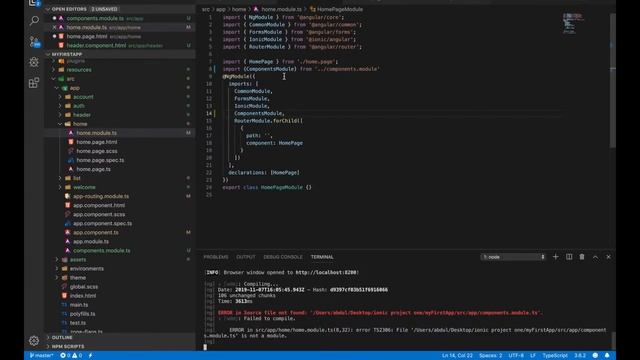Click the Ln 14, Col 22 indicator
Image resolution: width=640 pixels, height=360 pixels.
tap(457, 356)
